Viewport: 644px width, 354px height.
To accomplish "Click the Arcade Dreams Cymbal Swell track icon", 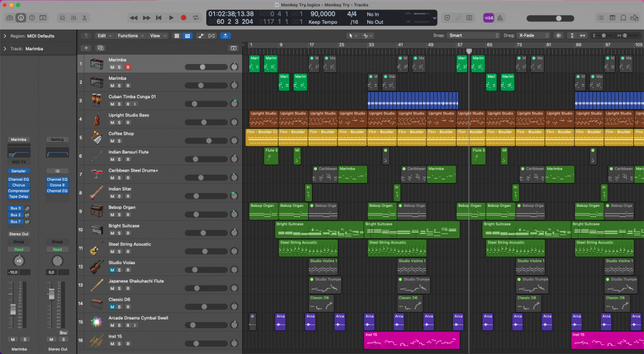I will (x=96, y=321).
